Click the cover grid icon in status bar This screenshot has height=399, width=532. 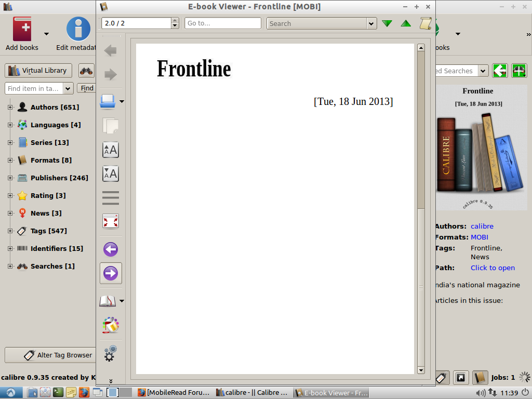click(x=460, y=378)
